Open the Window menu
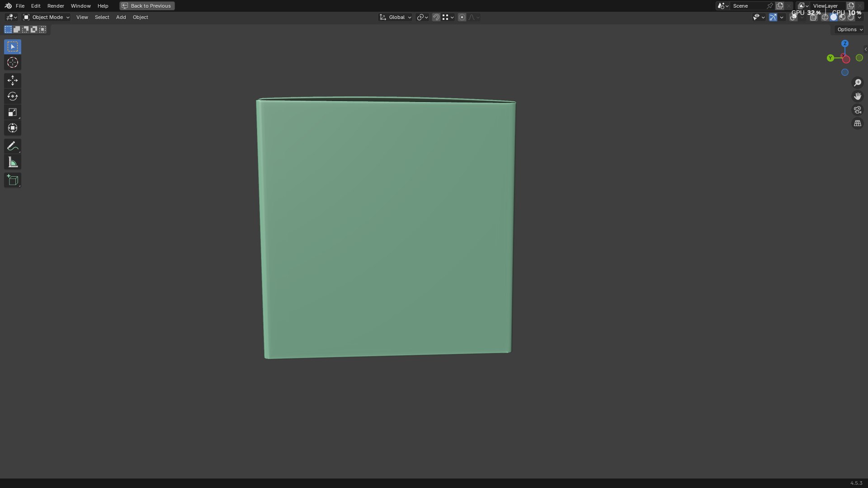The width and height of the screenshot is (868, 488). (x=81, y=6)
